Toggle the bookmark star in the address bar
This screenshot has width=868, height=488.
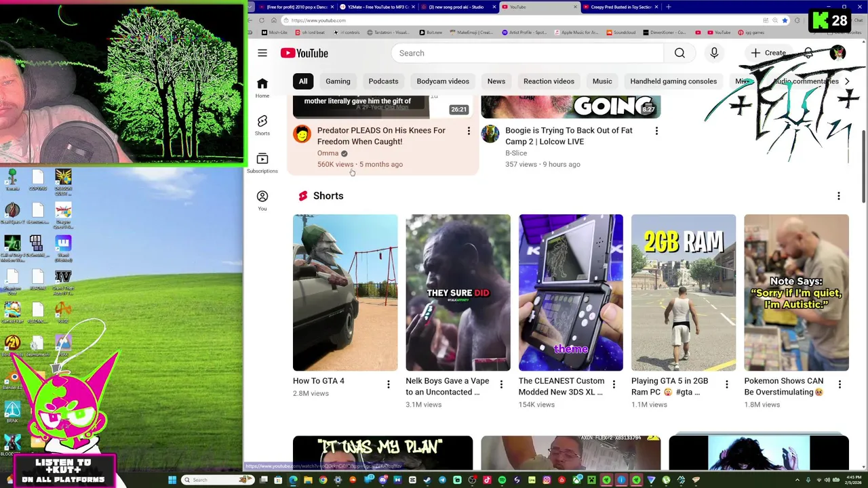(785, 20)
